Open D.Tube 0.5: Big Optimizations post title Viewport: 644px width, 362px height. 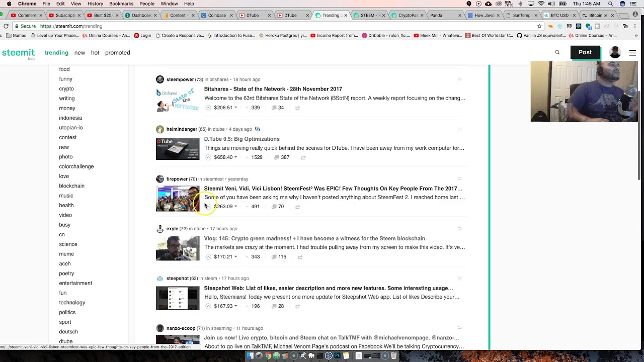point(242,139)
